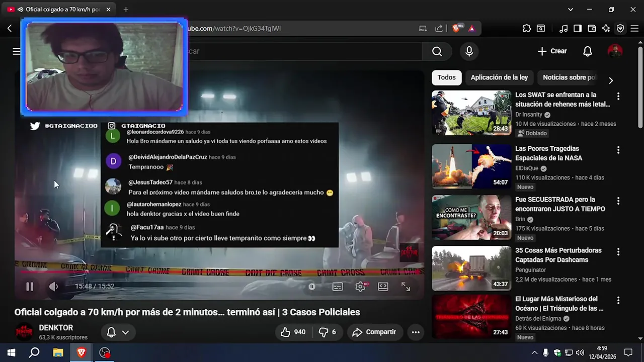This screenshot has width=644, height=362.
Task: Open YouTube notifications bell
Action: pyautogui.click(x=587, y=51)
